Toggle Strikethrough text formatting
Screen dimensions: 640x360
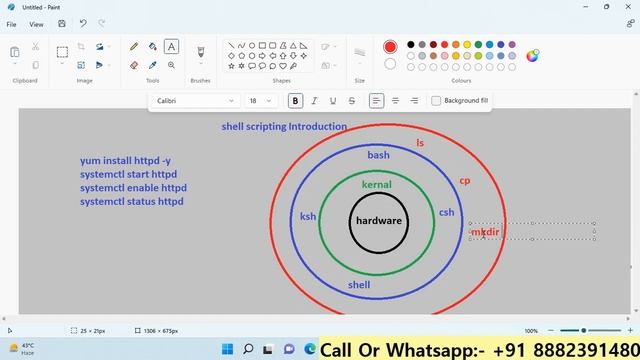coord(351,101)
